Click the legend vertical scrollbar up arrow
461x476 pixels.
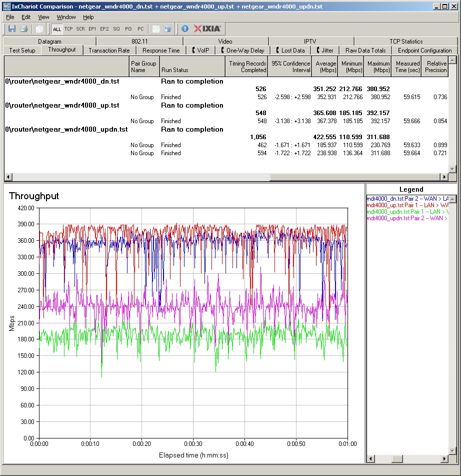pyautogui.click(x=452, y=199)
